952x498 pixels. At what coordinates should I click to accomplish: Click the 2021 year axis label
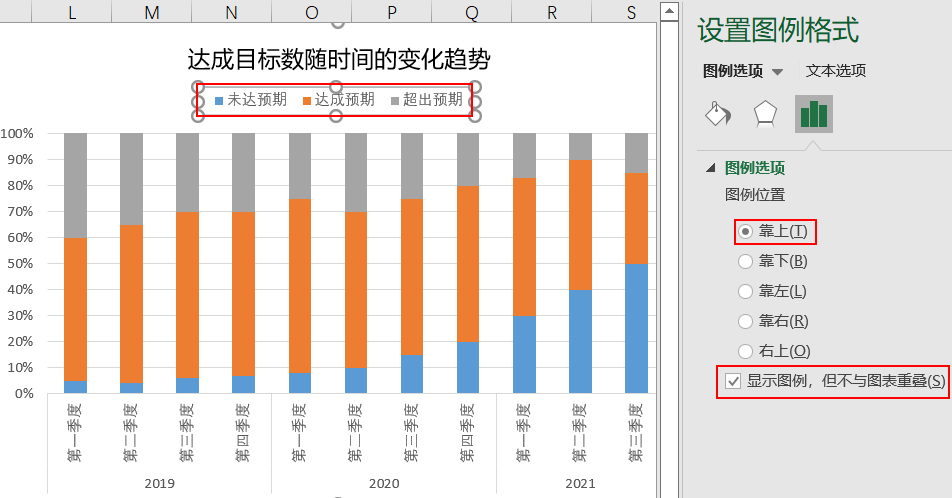pyautogui.click(x=580, y=483)
